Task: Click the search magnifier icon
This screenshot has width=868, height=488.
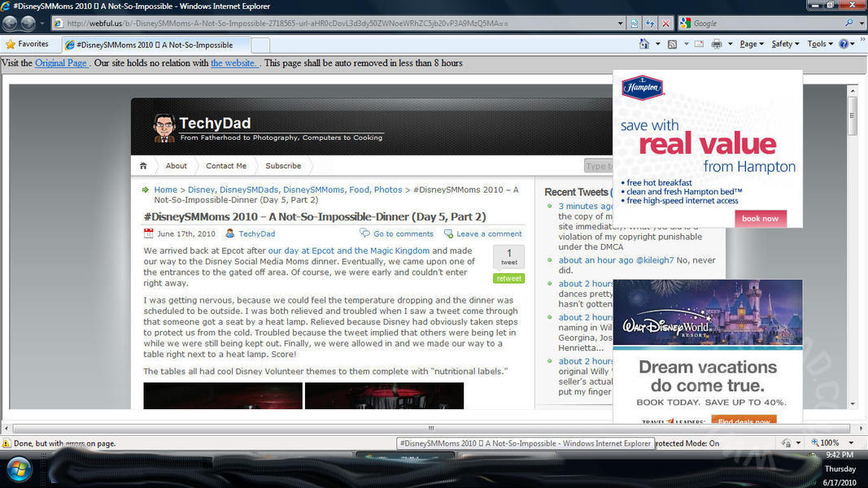Action: pyautogui.click(x=848, y=24)
